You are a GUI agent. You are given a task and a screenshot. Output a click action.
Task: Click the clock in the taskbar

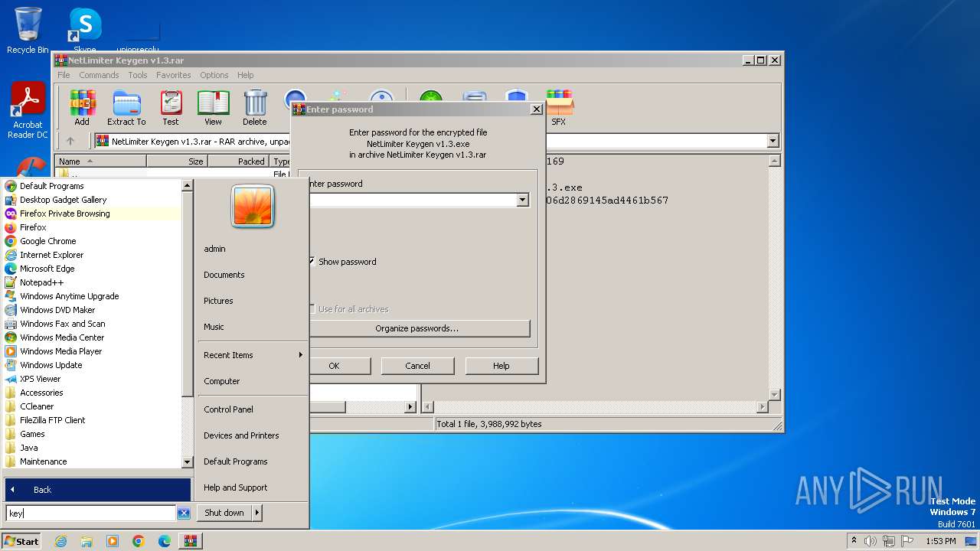[940, 541]
